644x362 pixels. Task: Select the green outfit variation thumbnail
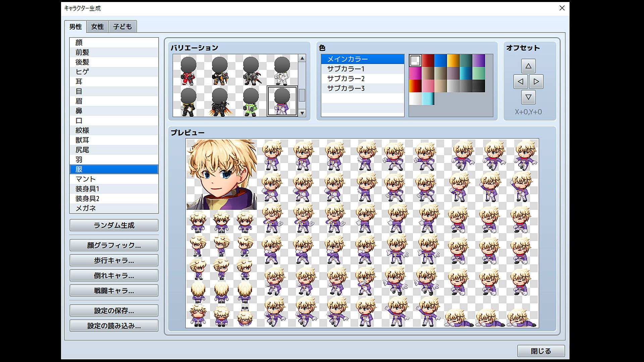[x=251, y=102]
